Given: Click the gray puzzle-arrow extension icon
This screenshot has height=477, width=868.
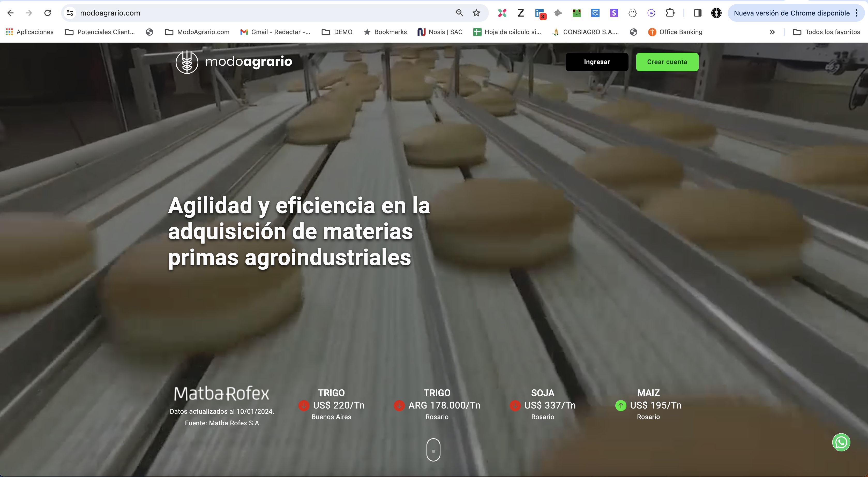Looking at the screenshot, I should [x=558, y=13].
